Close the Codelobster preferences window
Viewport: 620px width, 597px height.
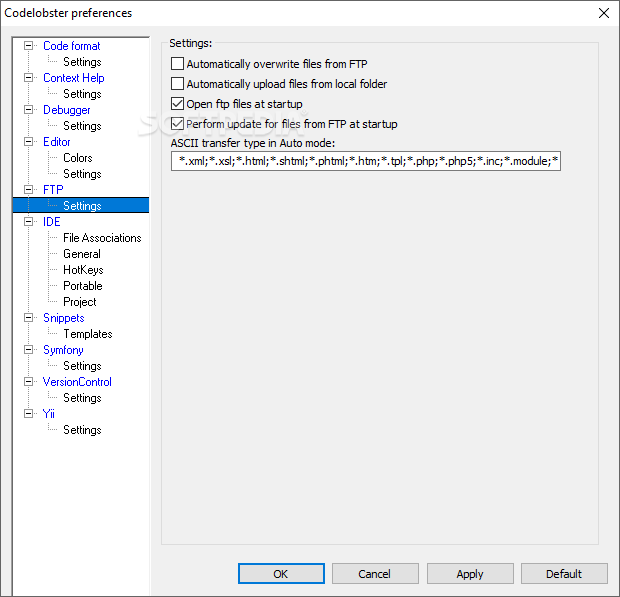coord(603,13)
